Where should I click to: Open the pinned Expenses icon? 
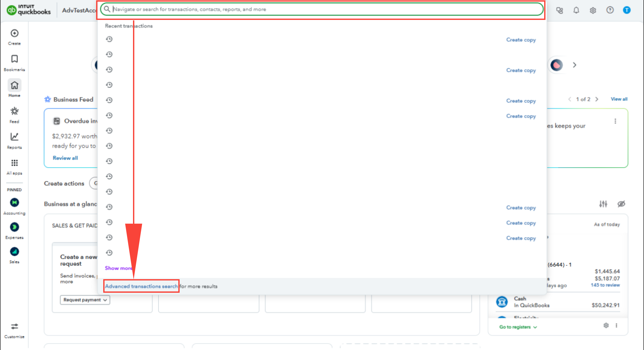click(14, 227)
